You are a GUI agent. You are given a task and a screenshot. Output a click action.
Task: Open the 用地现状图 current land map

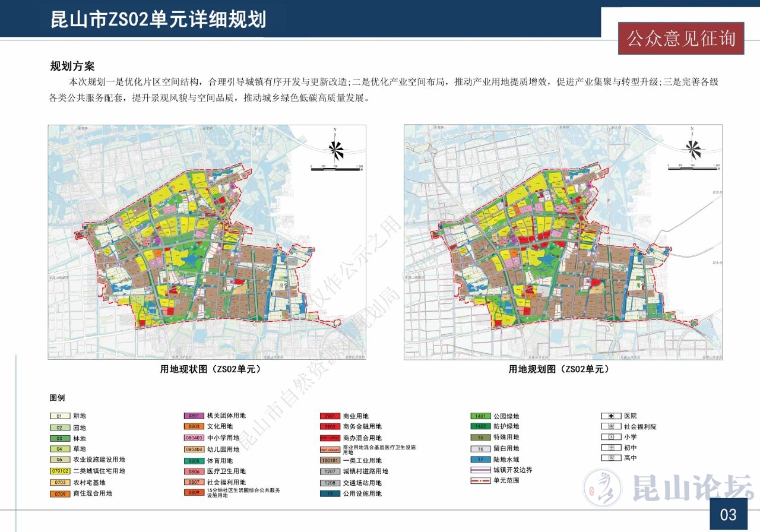(x=207, y=242)
